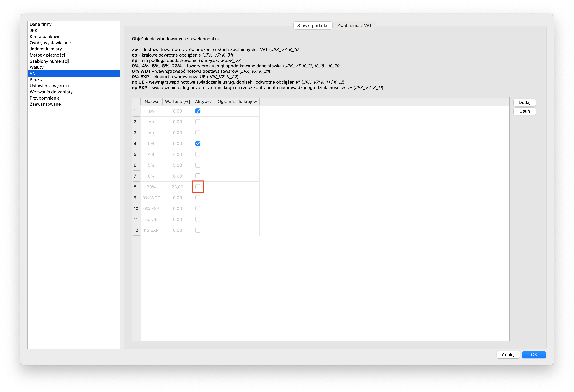Switch to Stawki podatku tab

point(313,26)
